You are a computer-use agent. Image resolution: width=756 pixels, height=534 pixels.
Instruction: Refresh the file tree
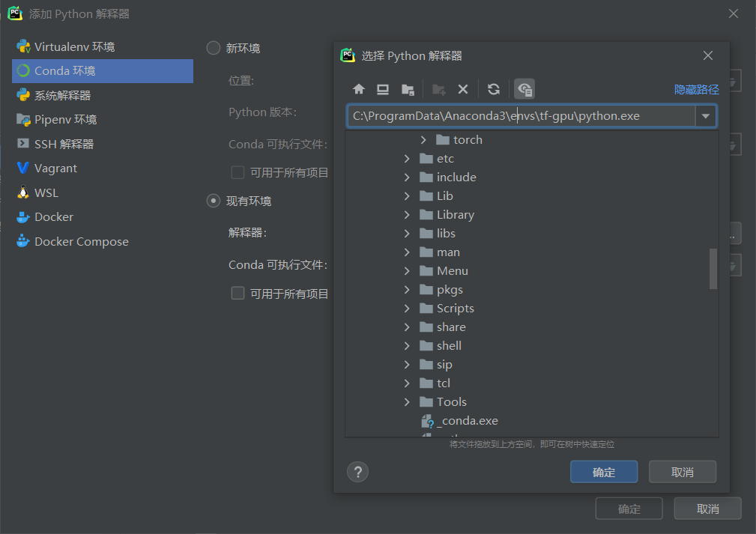494,88
